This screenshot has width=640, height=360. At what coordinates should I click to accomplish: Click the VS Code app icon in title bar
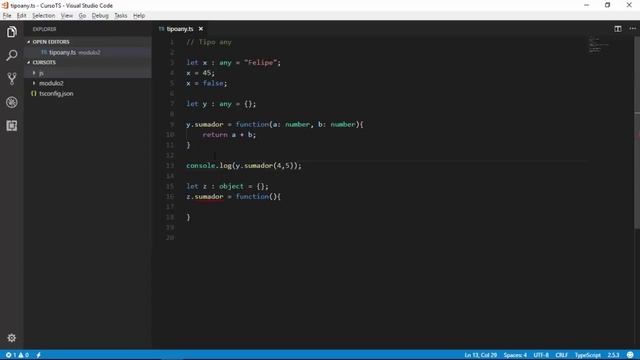(5, 5)
